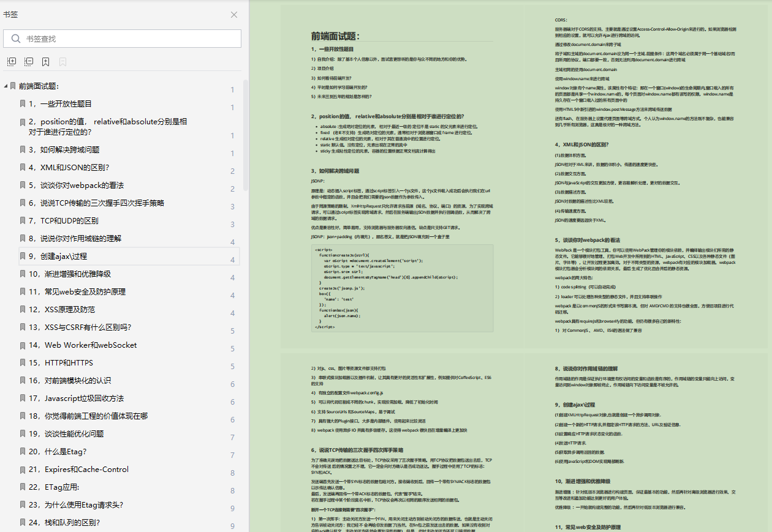
Task: Click the bookmark icon beside TCP和UDP的区别
Action: 23,220
